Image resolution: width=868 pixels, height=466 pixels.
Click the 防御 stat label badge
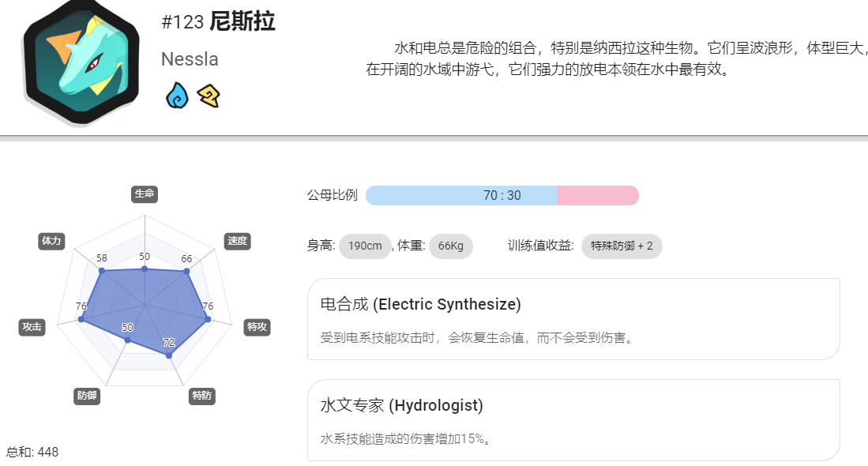coord(87,396)
